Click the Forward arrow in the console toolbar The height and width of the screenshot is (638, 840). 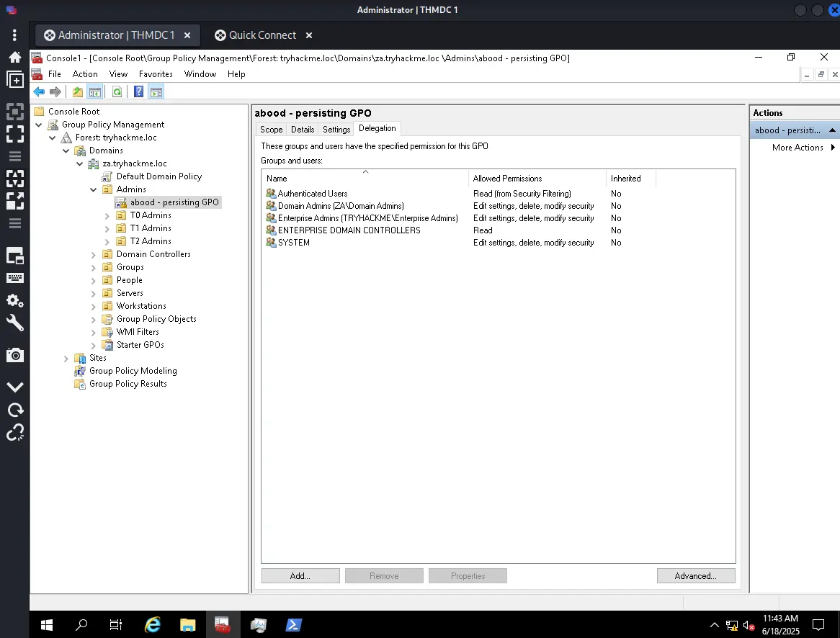click(55, 92)
